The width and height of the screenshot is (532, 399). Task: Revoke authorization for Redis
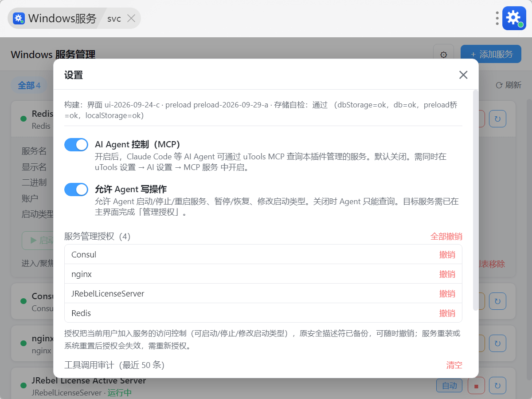[447, 313]
